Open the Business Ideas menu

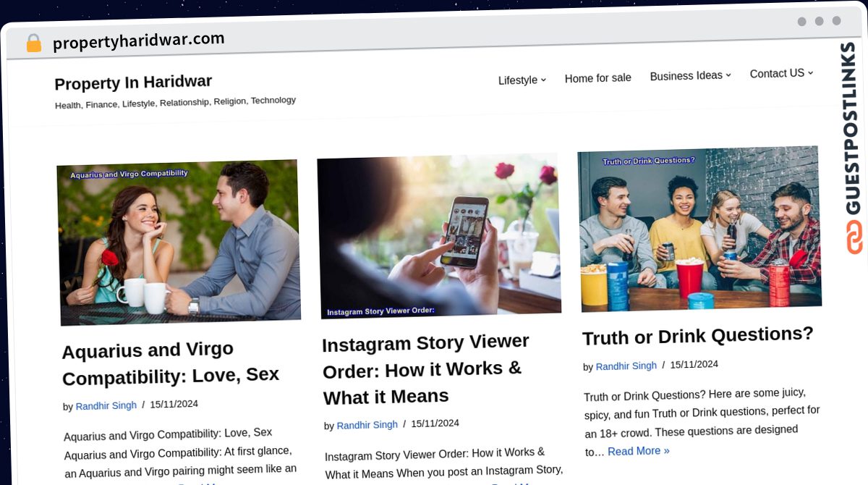686,75
